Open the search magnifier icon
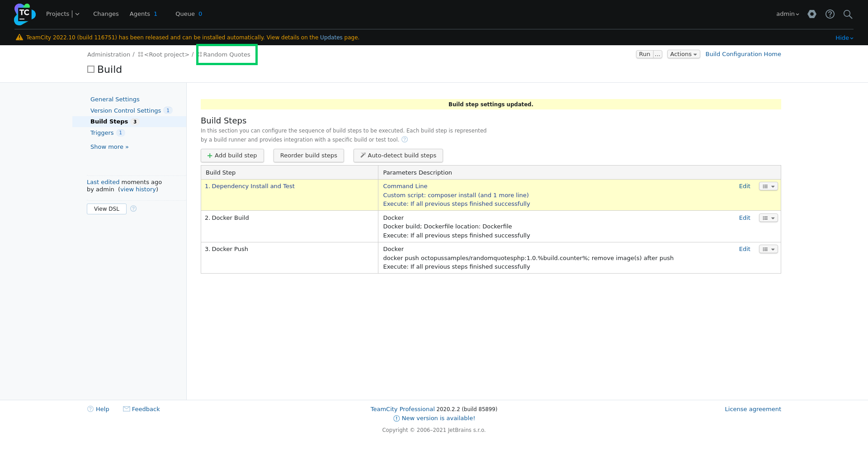Image resolution: width=868 pixels, height=450 pixels. 848,14
